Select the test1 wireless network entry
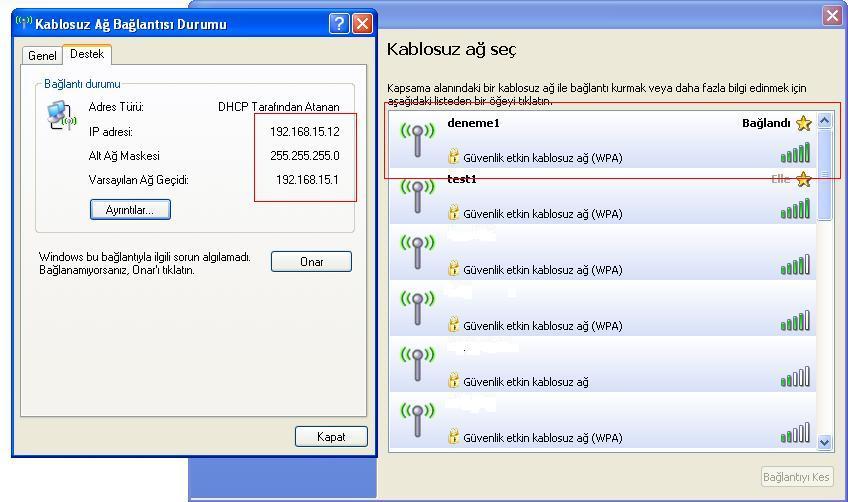This screenshot has height=502, width=848. [600, 196]
